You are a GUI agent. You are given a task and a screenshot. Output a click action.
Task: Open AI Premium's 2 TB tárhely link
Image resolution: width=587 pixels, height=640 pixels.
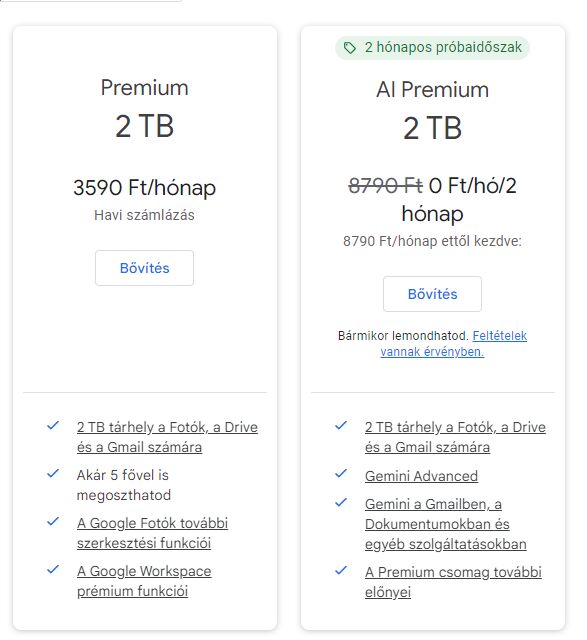click(x=455, y=437)
